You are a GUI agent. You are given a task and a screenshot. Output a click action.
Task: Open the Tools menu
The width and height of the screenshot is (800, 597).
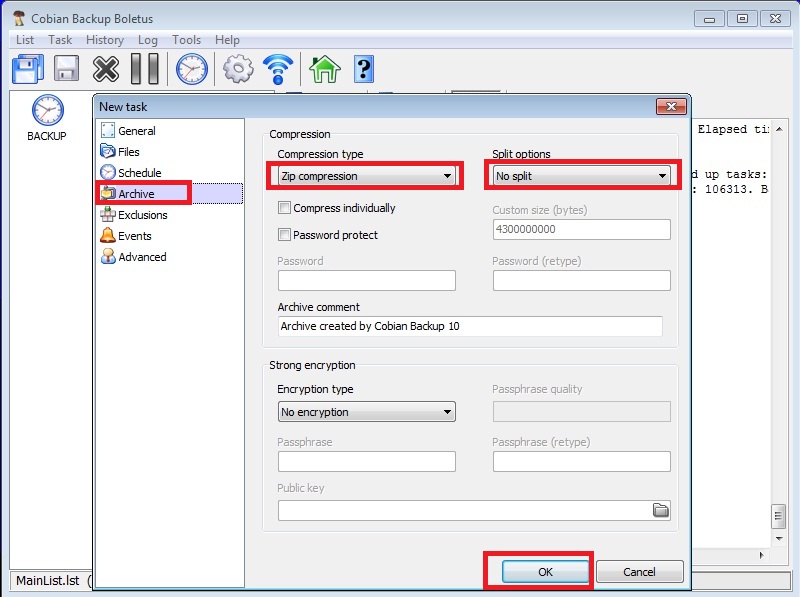tap(186, 40)
